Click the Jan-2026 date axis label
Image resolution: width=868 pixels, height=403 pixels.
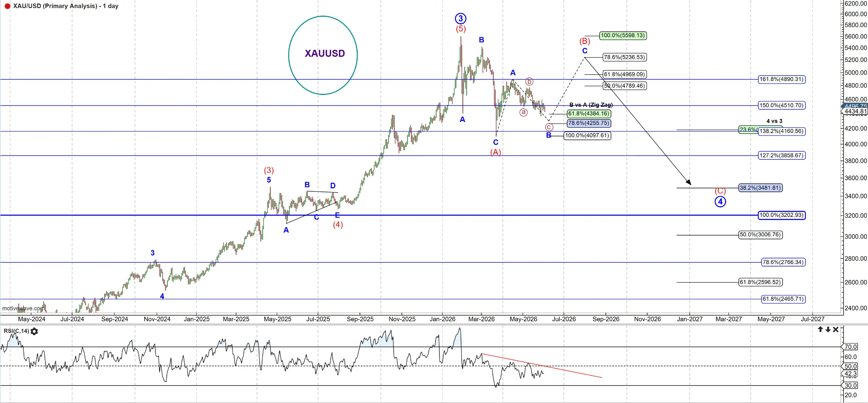coord(442,319)
